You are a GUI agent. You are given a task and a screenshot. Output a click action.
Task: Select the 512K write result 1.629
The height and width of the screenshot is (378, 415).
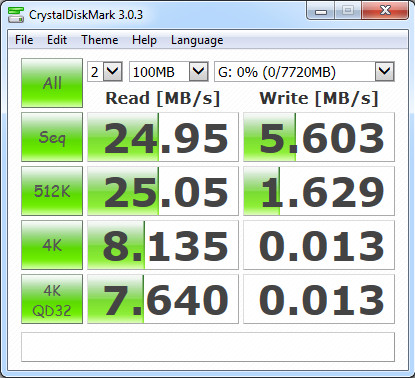point(319,191)
